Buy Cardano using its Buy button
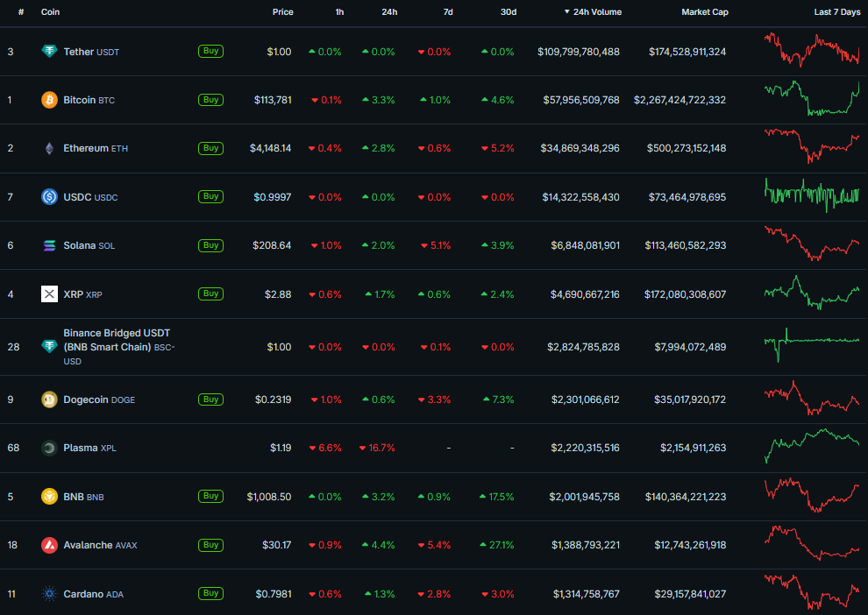The width and height of the screenshot is (868, 615). click(211, 593)
